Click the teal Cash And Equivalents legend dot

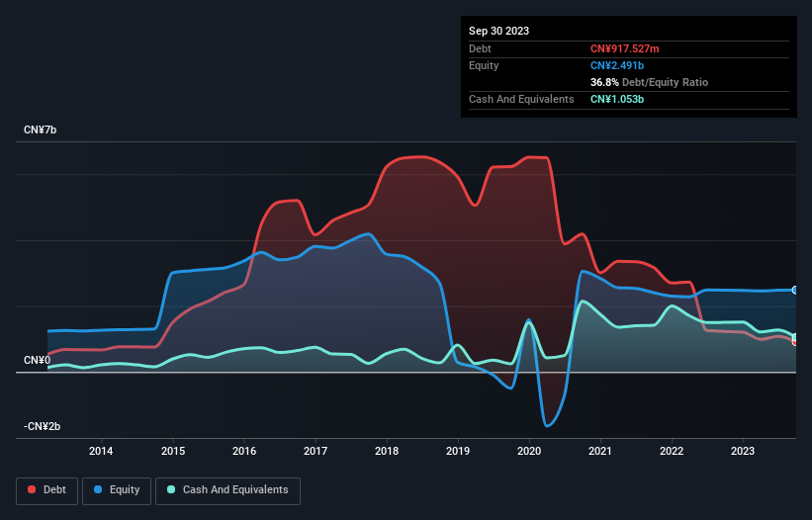tap(171, 489)
